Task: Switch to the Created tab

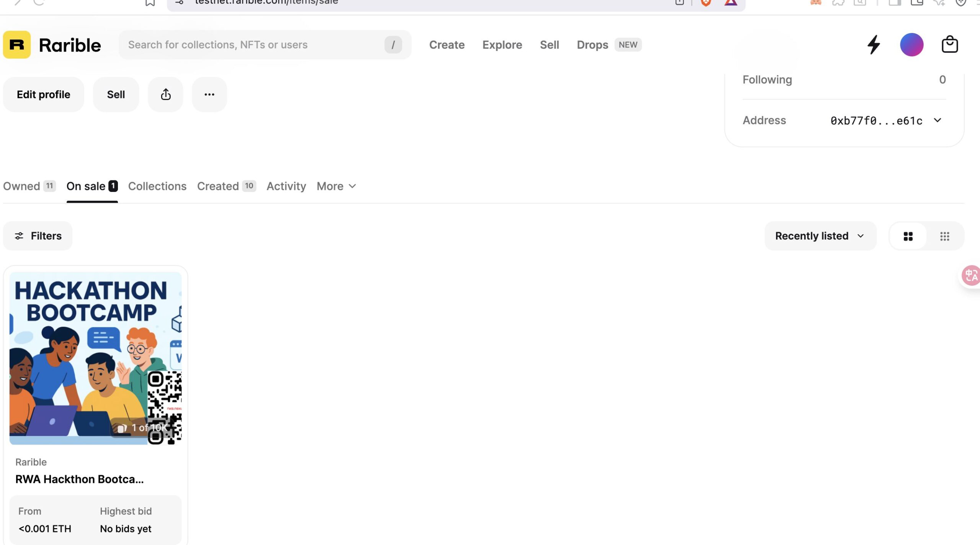Action: (226, 187)
